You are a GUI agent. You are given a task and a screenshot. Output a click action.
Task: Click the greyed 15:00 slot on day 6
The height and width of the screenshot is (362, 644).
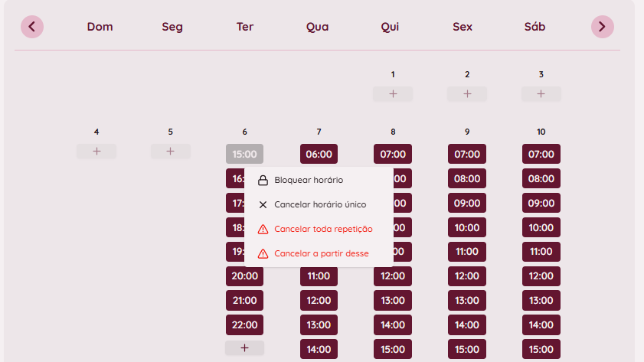click(x=244, y=154)
